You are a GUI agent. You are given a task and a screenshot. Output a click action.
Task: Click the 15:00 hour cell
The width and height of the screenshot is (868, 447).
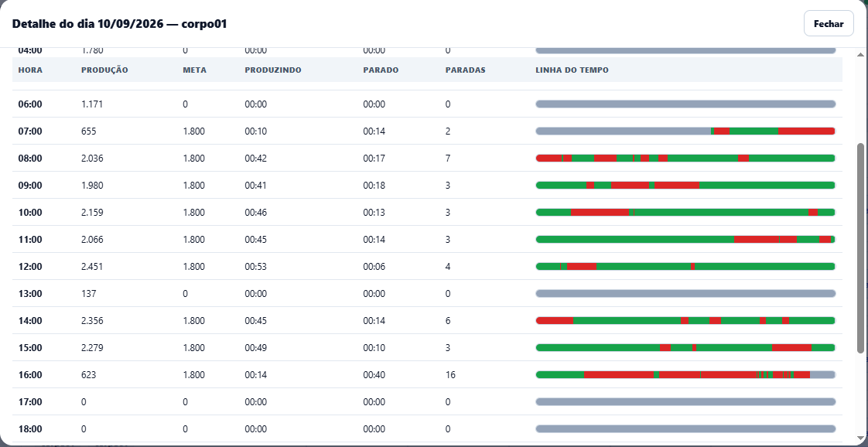30,348
